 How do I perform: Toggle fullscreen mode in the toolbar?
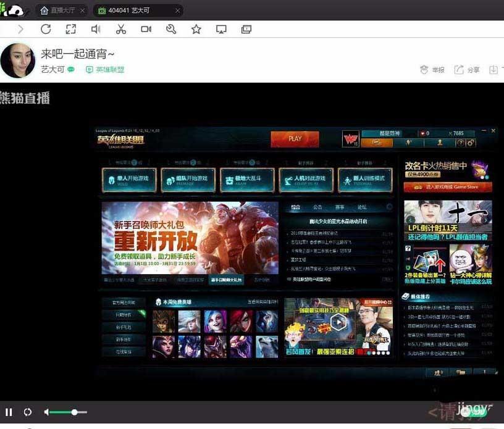[x=70, y=28]
